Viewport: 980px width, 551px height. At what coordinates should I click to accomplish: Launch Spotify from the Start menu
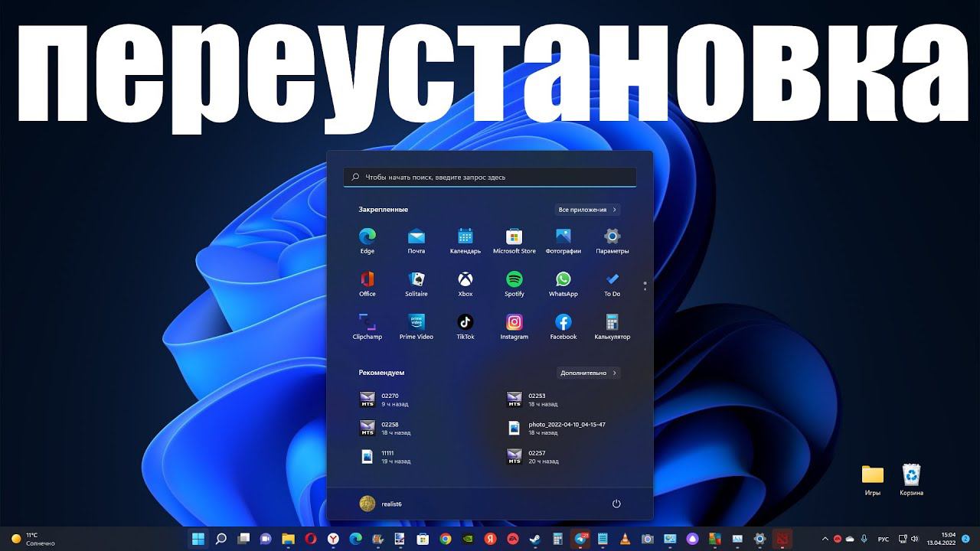coord(514,283)
